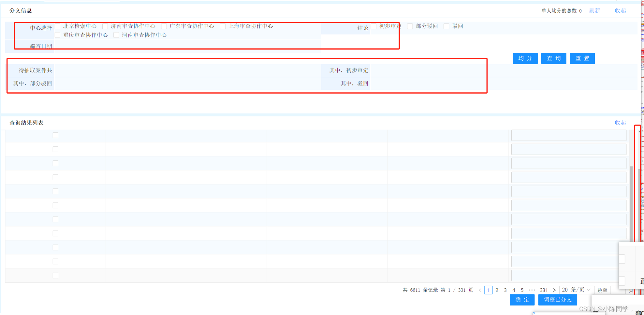Collapse the 查询结果列表 section via 收起
Viewport: 644px width, 315px height.
[x=620, y=123]
